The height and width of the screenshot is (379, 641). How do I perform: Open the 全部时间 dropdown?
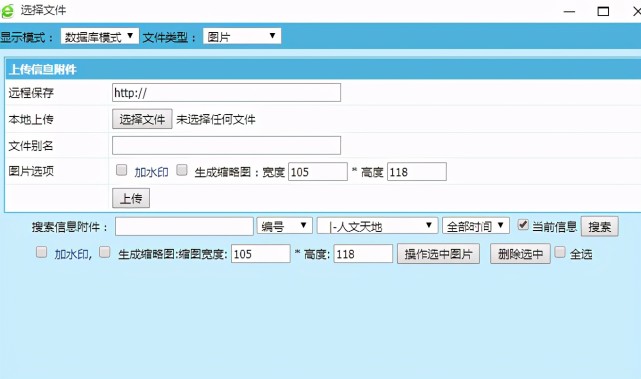pyautogui.click(x=476, y=226)
